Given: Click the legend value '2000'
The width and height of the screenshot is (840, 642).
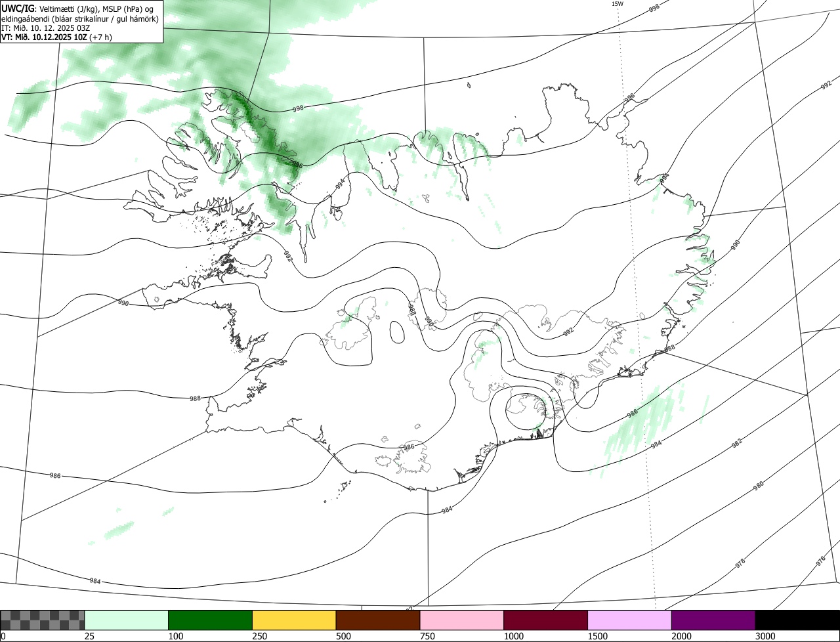Looking at the screenshot, I should [x=681, y=636].
